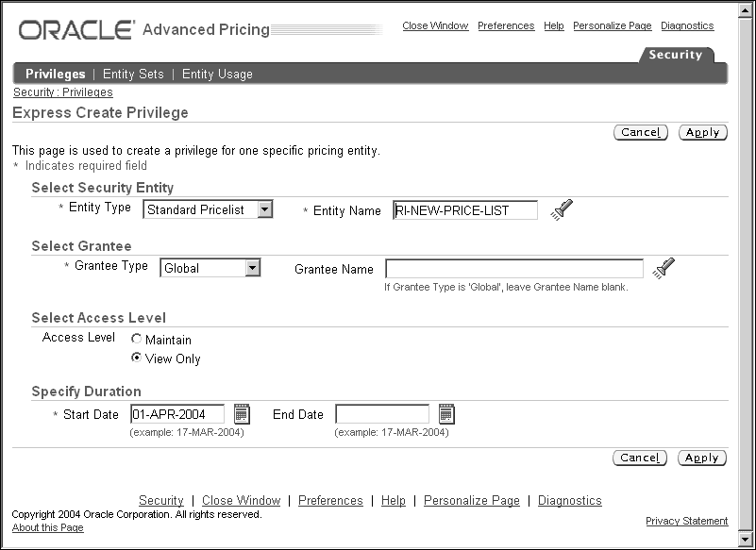Open Security link in footer
The image size is (756, 550).
click(161, 500)
